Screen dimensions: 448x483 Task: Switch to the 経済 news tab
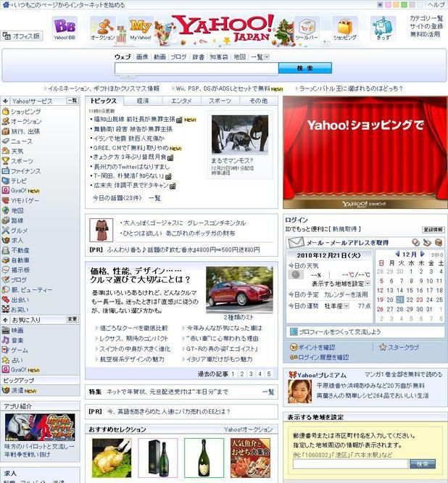143,101
